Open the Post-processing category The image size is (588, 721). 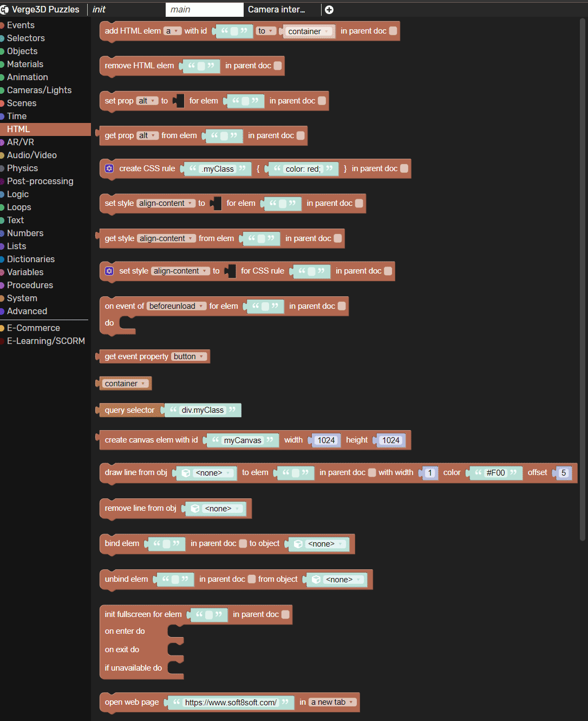[40, 181]
